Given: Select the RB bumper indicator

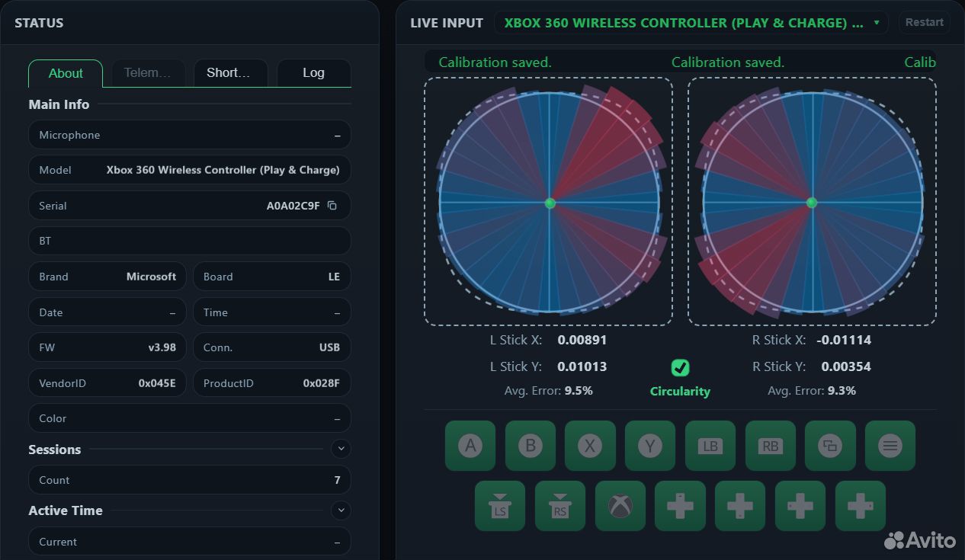Looking at the screenshot, I should (771, 446).
